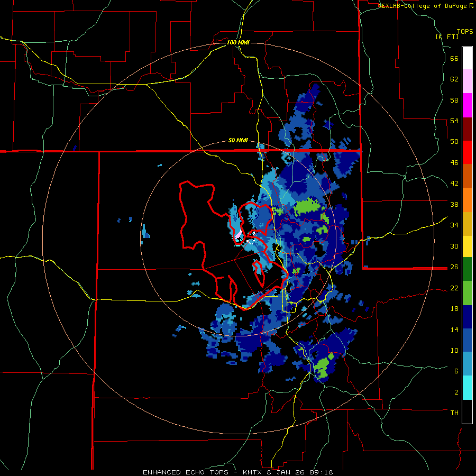Select the bright red legend swatch
476x476 pixels.
coord(467,152)
